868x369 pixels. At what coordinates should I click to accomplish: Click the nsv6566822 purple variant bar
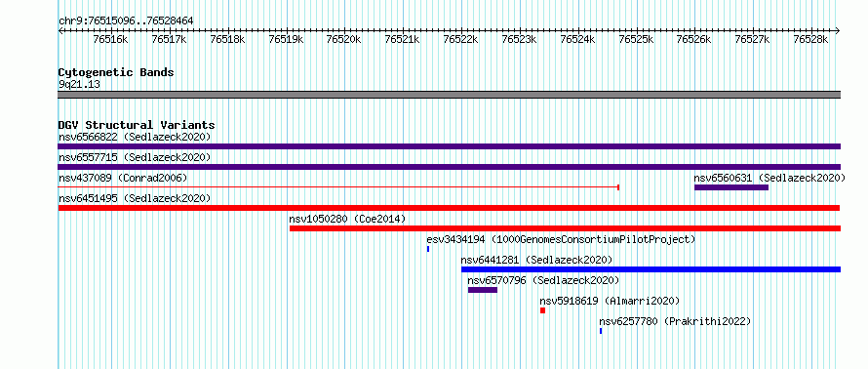[449, 146]
